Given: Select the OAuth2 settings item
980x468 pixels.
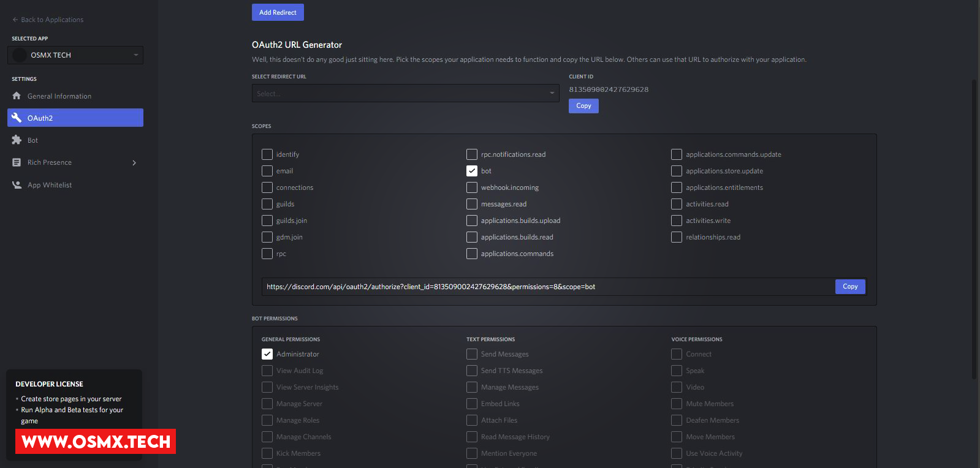Looking at the screenshot, I should pyautogui.click(x=75, y=118).
